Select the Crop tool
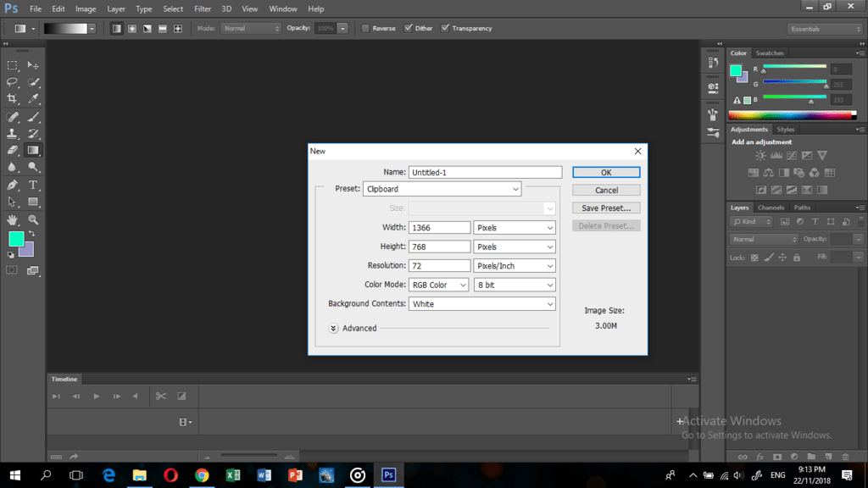 (x=12, y=98)
